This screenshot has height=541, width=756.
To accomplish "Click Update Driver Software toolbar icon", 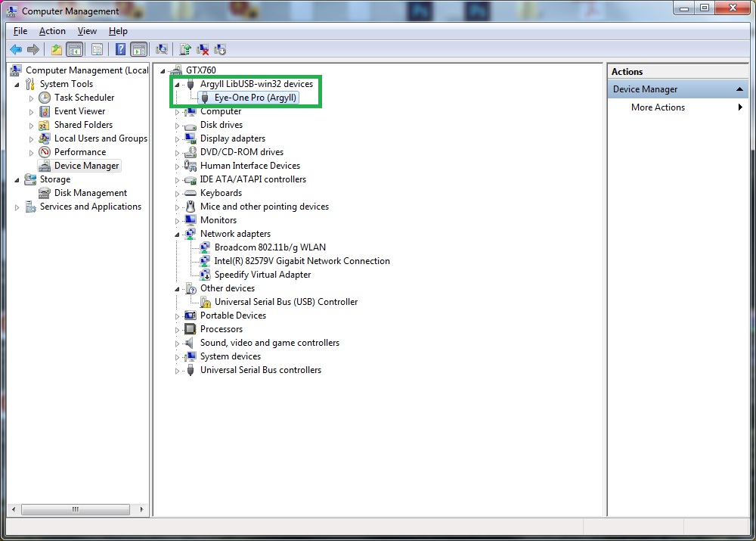I will tap(185, 50).
